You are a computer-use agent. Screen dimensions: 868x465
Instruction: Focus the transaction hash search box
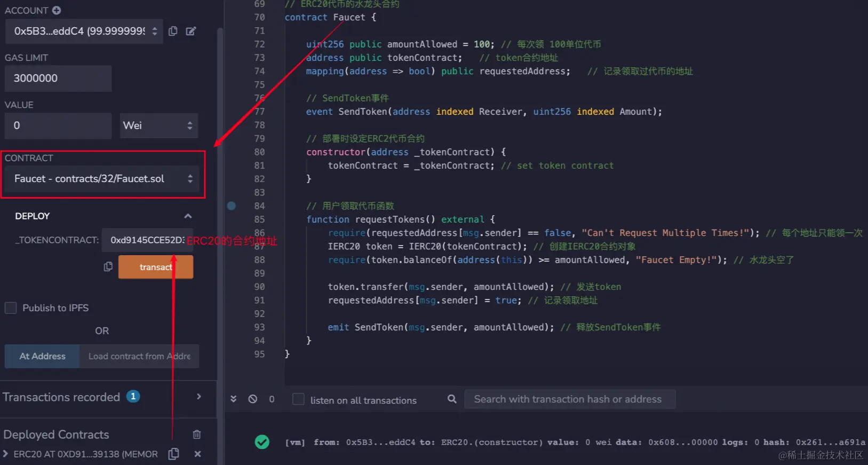(570, 399)
